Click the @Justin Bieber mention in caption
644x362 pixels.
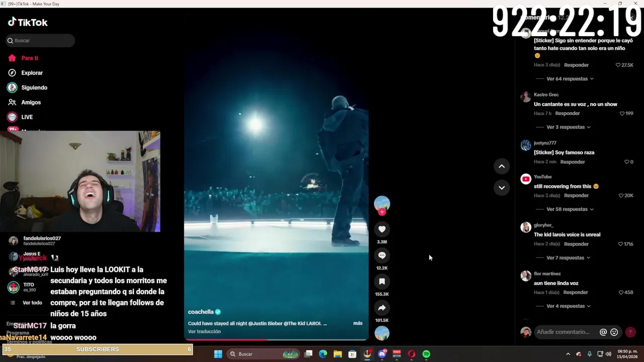(265, 323)
